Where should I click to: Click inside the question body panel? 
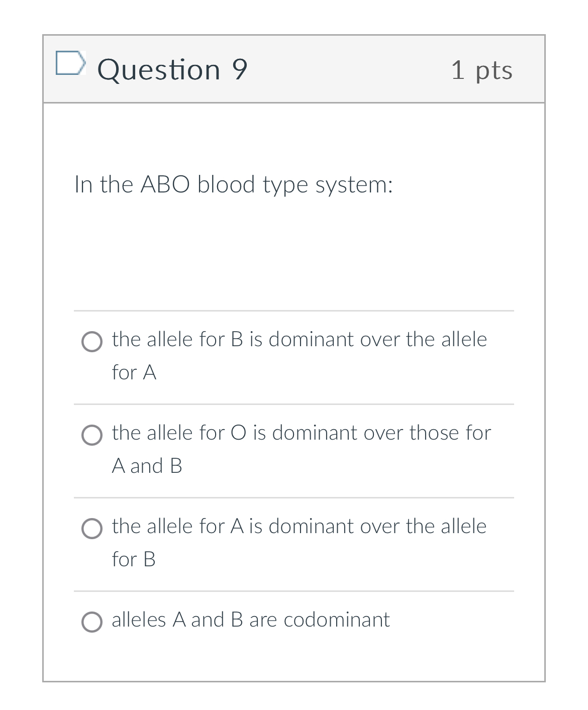click(x=293, y=251)
